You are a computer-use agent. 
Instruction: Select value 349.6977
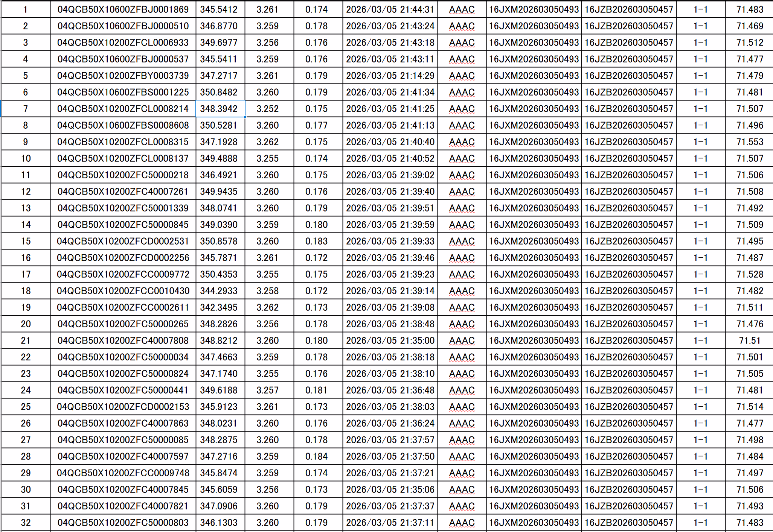tap(220, 43)
